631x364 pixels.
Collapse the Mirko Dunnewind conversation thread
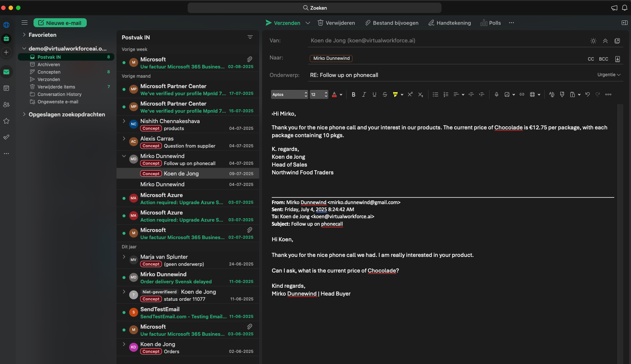pyautogui.click(x=124, y=156)
